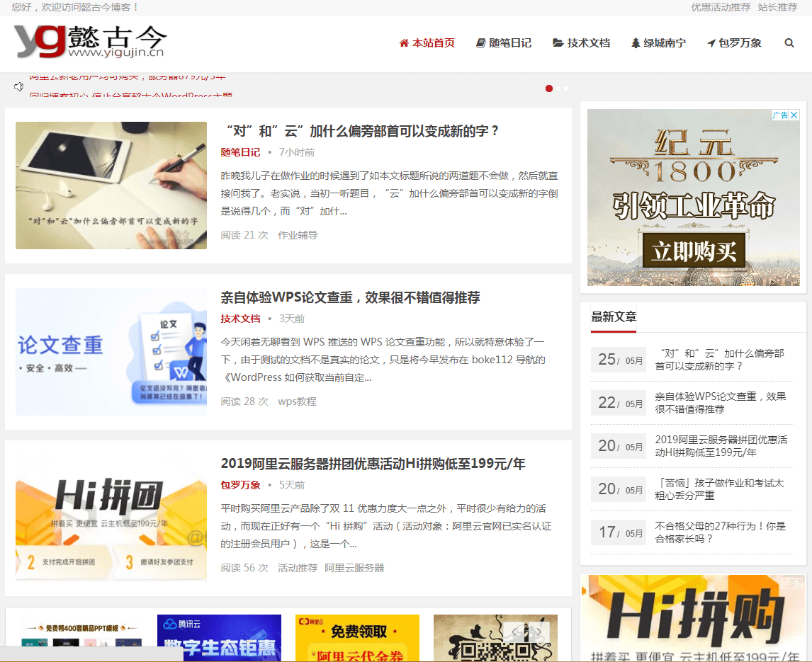This screenshot has width=812, height=662.
Task: Open the search magnifier icon in navigation
Action: [x=789, y=43]
